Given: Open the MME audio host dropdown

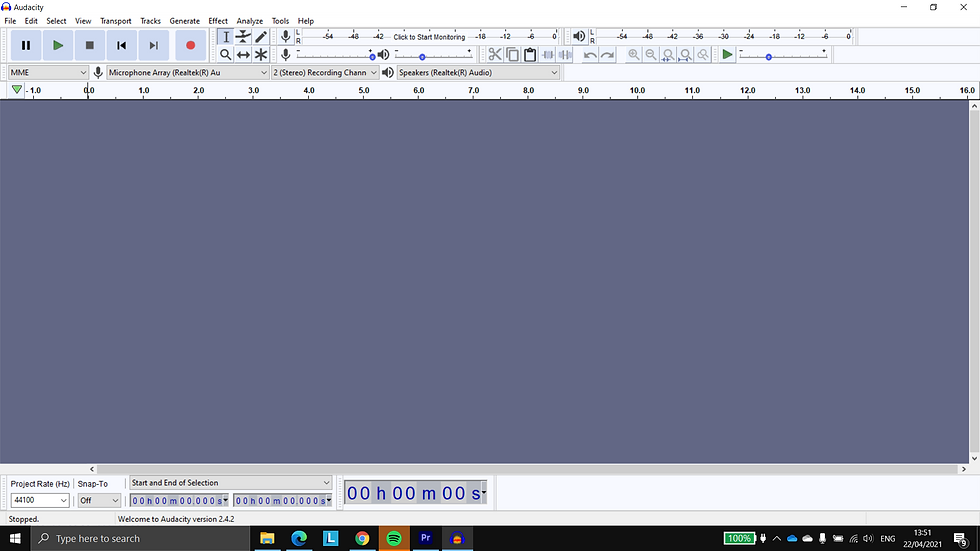Looking at the screenshot, I should tap(48, 72).
